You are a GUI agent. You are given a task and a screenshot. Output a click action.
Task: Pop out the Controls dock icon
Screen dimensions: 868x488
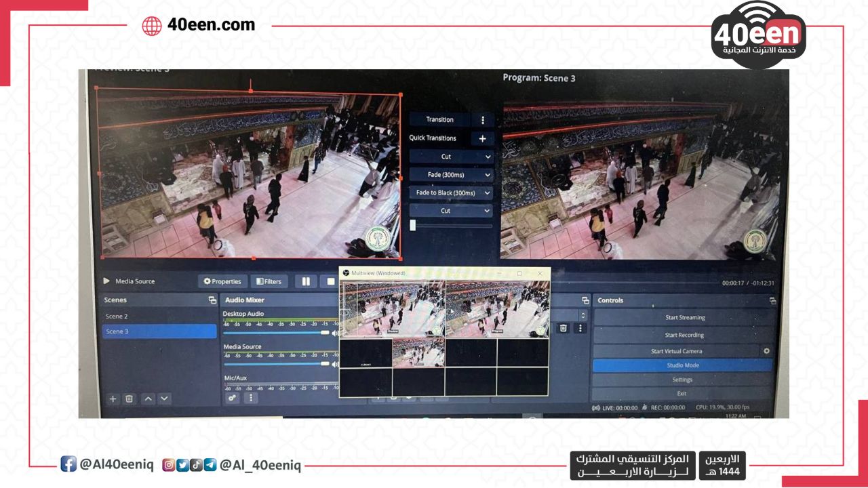pos(772,300)
